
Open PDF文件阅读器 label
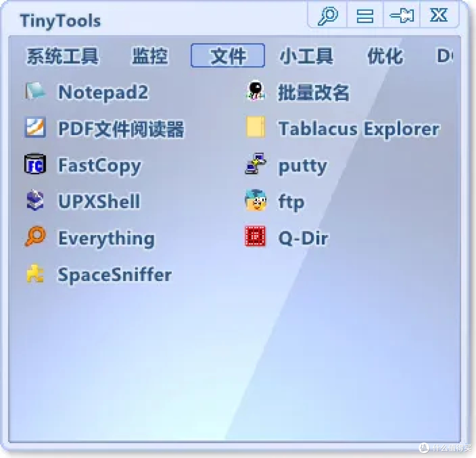coord(121,129)
